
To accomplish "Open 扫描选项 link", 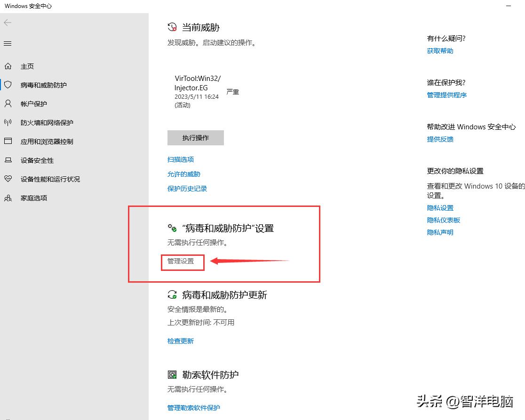I will [180, 159].
